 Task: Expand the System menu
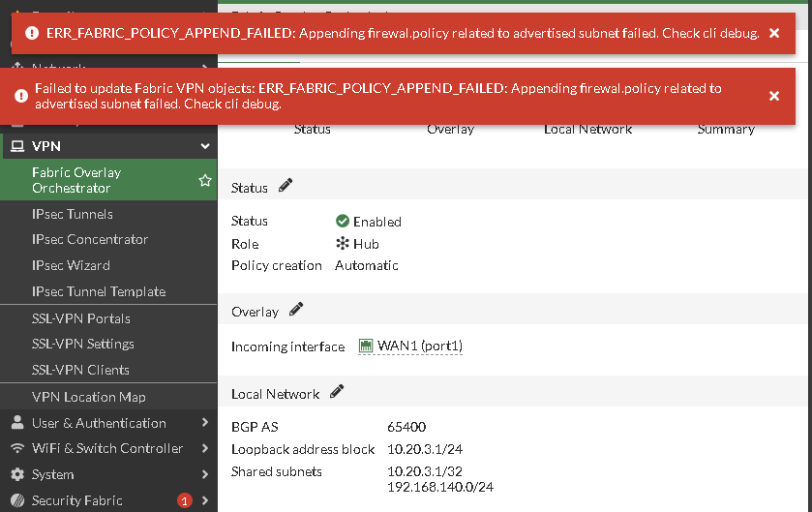[204, 474]
